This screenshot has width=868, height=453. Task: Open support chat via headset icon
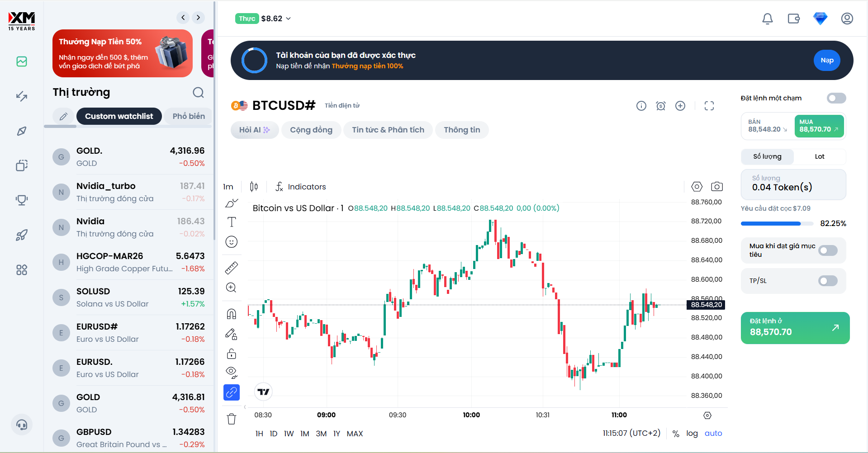[21, 425]
